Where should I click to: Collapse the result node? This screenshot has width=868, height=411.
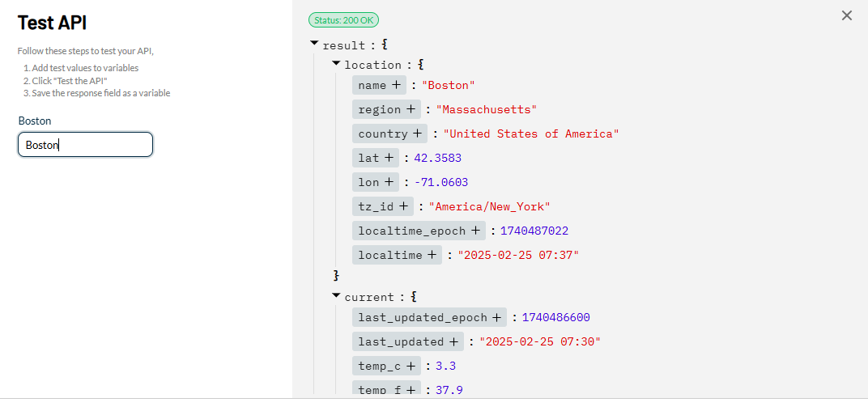click(x=314, y=43)
